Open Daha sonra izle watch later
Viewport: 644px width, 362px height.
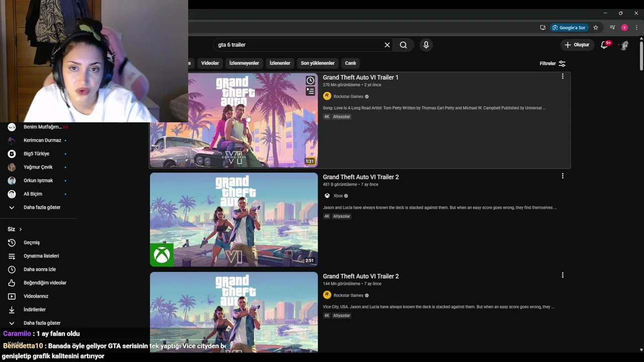[38, 269]
